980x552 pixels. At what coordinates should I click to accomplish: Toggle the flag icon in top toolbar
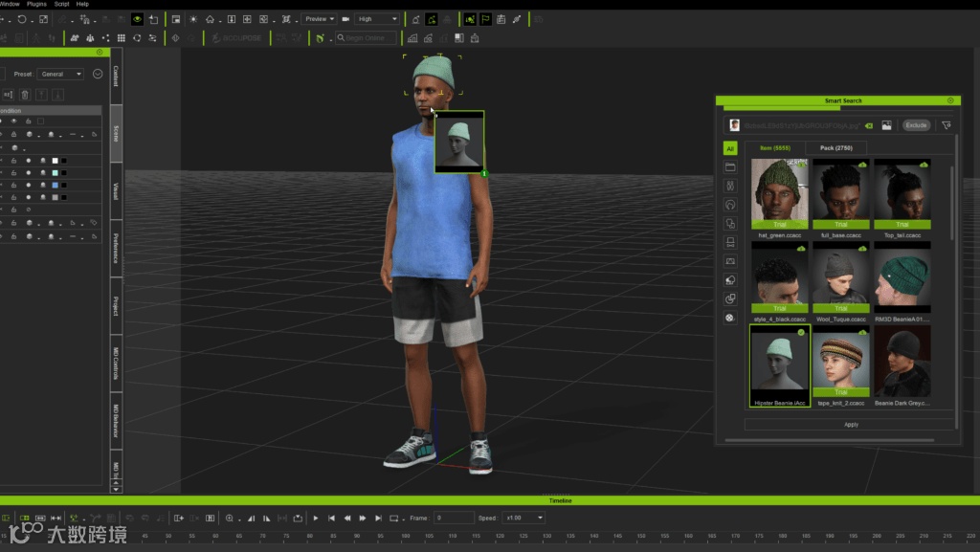[485, 19]
